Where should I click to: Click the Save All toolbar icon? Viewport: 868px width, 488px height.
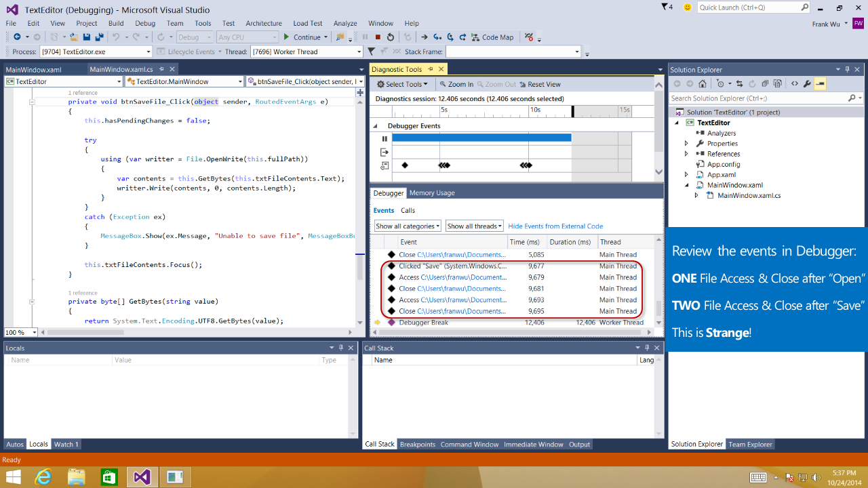(100, 37)
